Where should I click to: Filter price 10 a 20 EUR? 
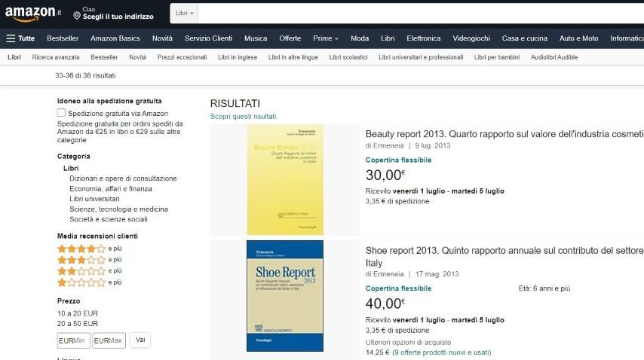pos(78,313)
